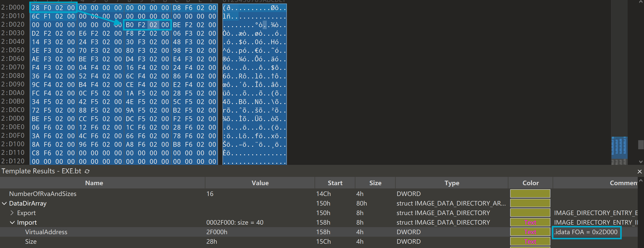Click the Color column header
644x248 pixels.
click(x=530, y=183)
